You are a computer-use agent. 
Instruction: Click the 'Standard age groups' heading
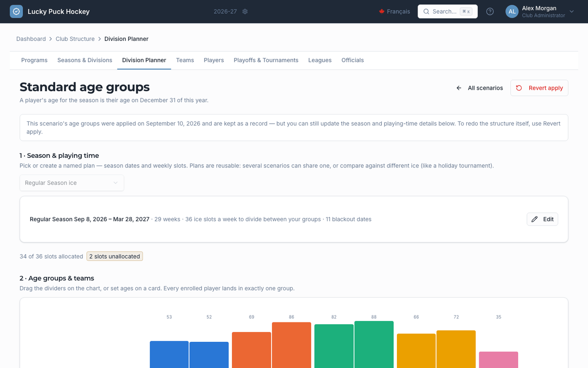pos(85,87)
